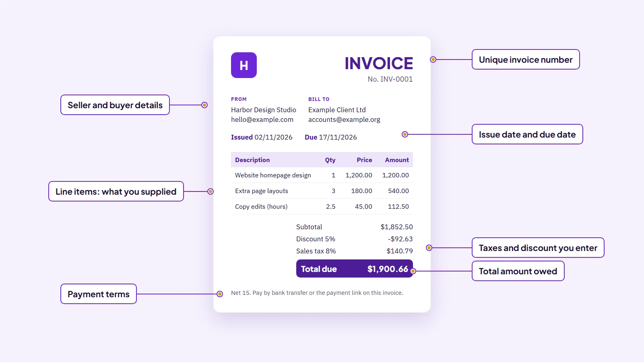This screenshot has height=362, width=644.
Task: Click the 540.00 amount cell
Action: (x=398, y=191)
